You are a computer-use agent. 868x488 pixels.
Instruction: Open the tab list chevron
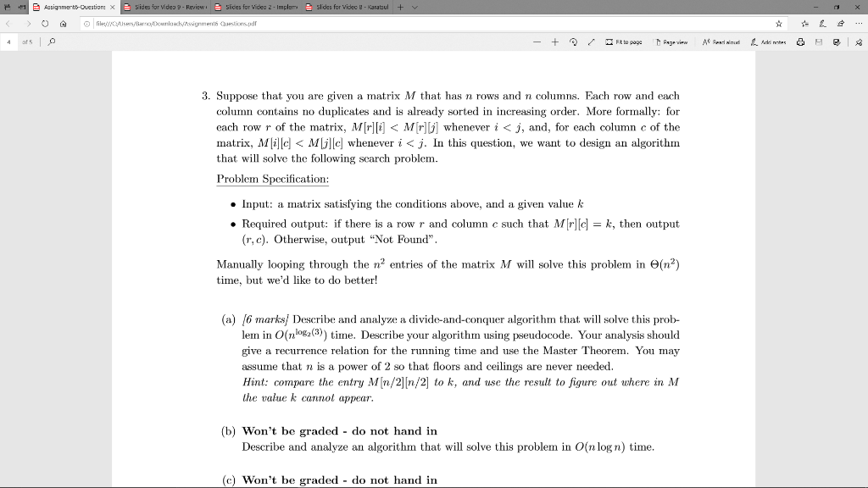(x=414, y=8)
